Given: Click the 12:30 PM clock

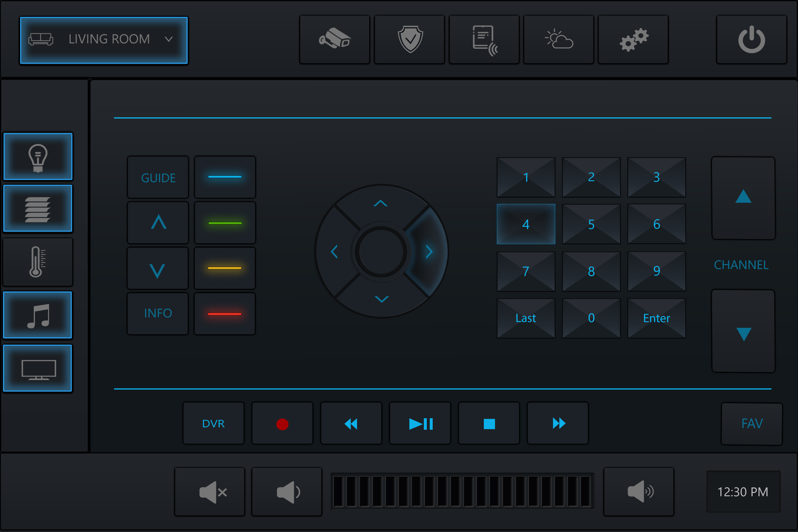Looking at the screenshot, I should (x=743, y=492).
